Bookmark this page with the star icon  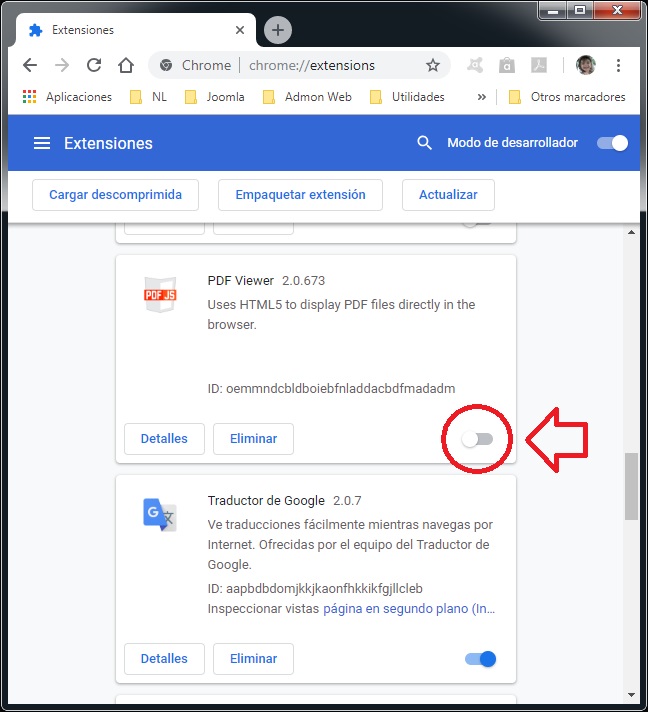433,65
